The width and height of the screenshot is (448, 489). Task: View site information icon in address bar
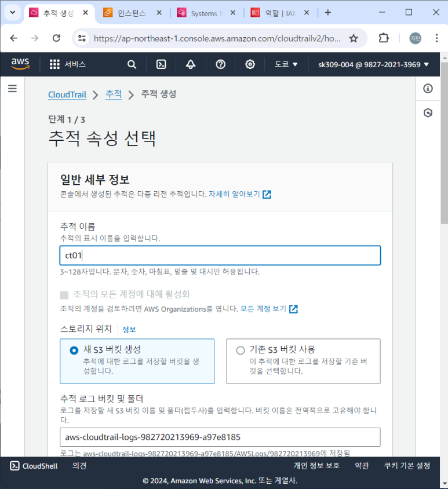coord(82,38)
